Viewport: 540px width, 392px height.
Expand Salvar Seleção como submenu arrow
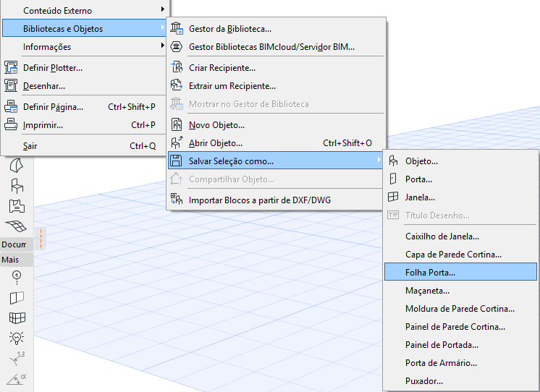pos(379,160)
